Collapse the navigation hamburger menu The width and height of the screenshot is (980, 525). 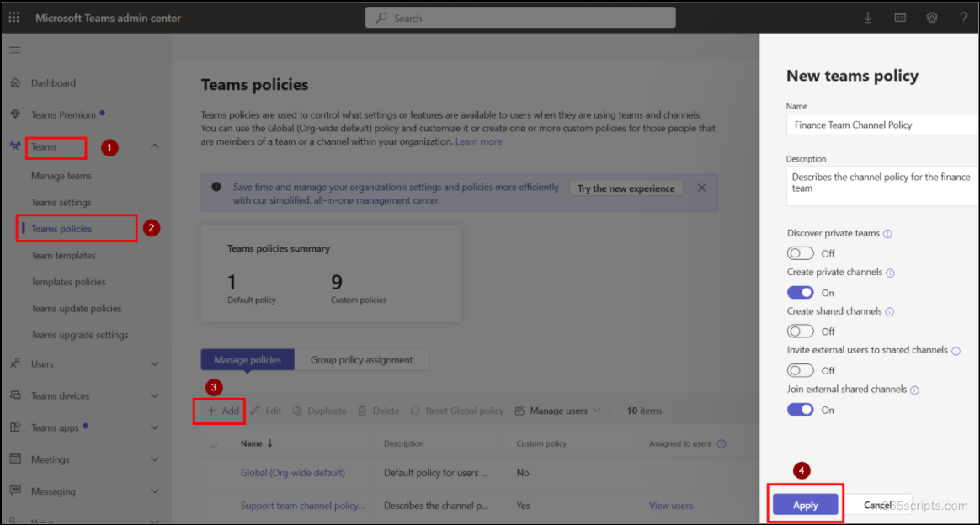pyautogui.click(x=15, y=50)
